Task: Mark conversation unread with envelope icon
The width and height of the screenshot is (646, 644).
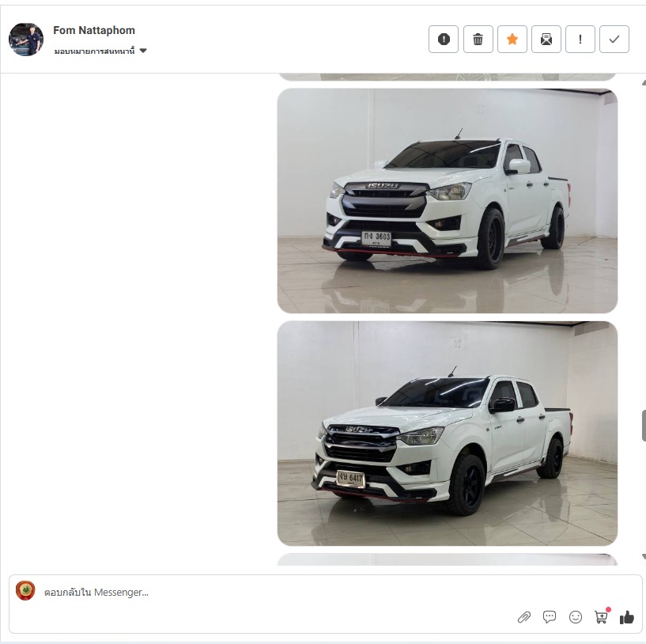Action: [546, 40]
